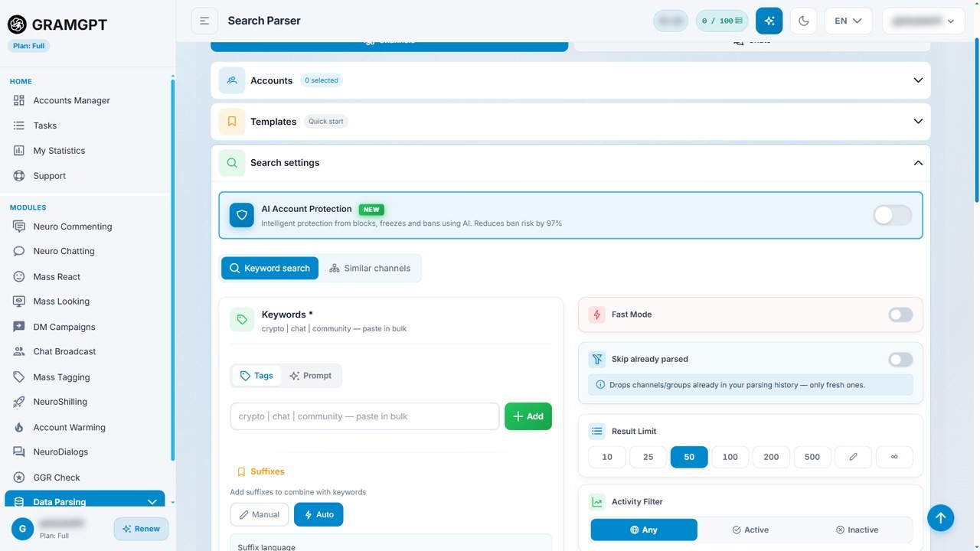Select the custom result limit pencil icon
This screenshot has width=980, height=551.
[854, 457]
